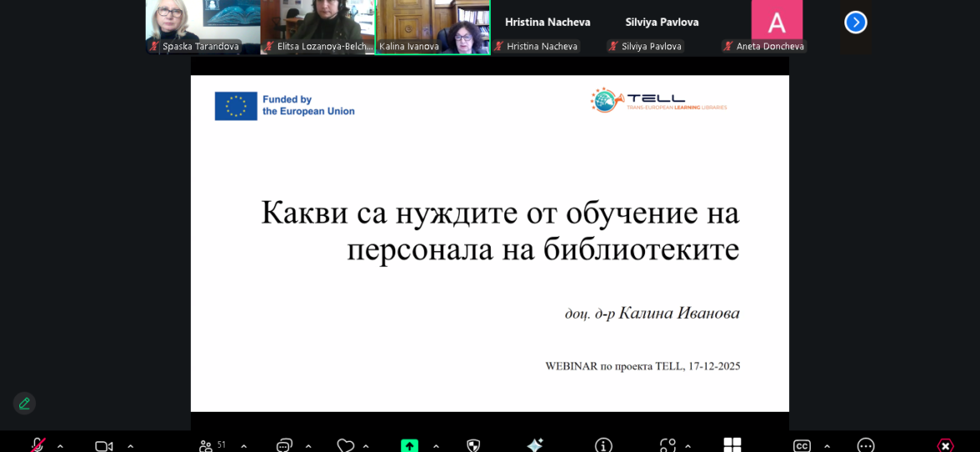Viewport: 980px width, 452px height.
Task: Open Reactions heart icon
Action: click(x=345, y=446)
